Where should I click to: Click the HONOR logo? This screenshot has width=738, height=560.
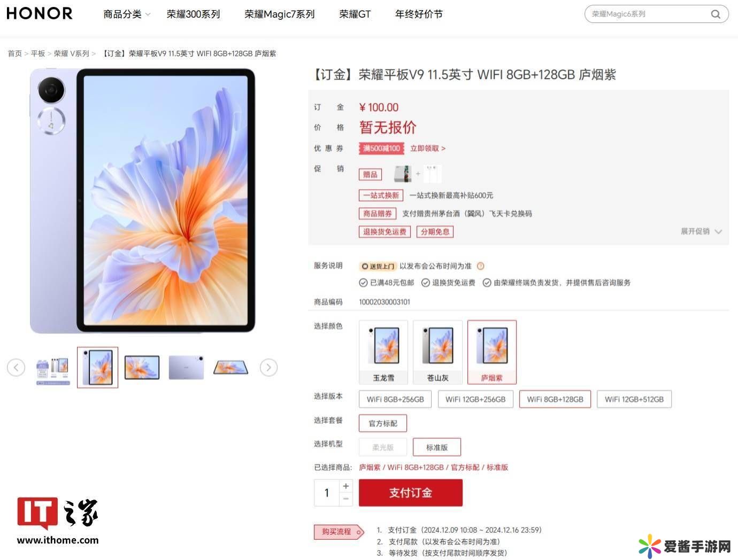40,13
